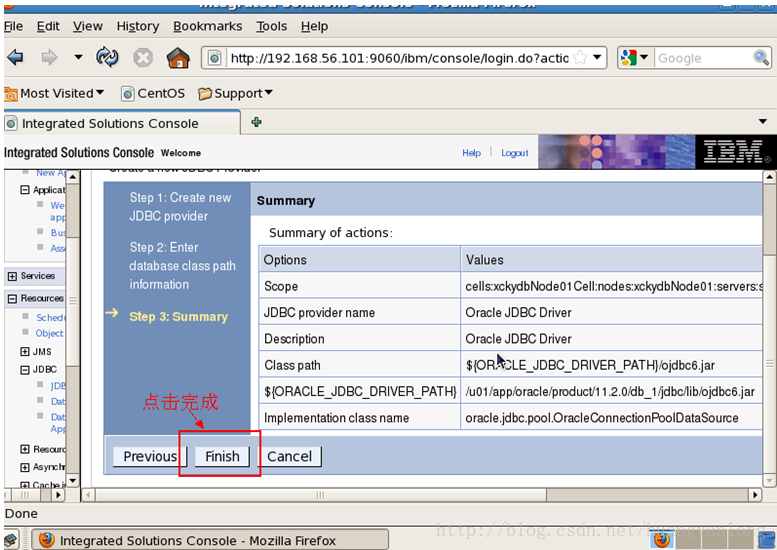Click content pane scroll up arrow
Screen dimensions: 777x550
coord(769,176)
